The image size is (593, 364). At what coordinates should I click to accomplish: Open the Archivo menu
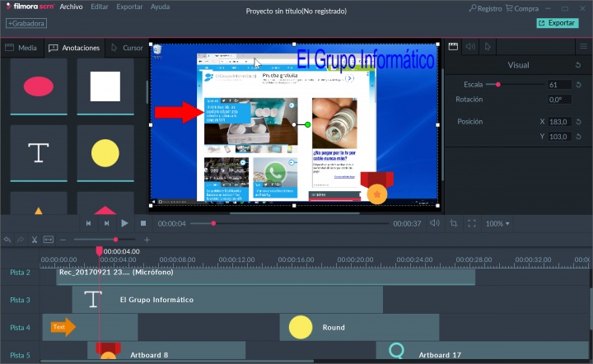click(x=71, y=7)
